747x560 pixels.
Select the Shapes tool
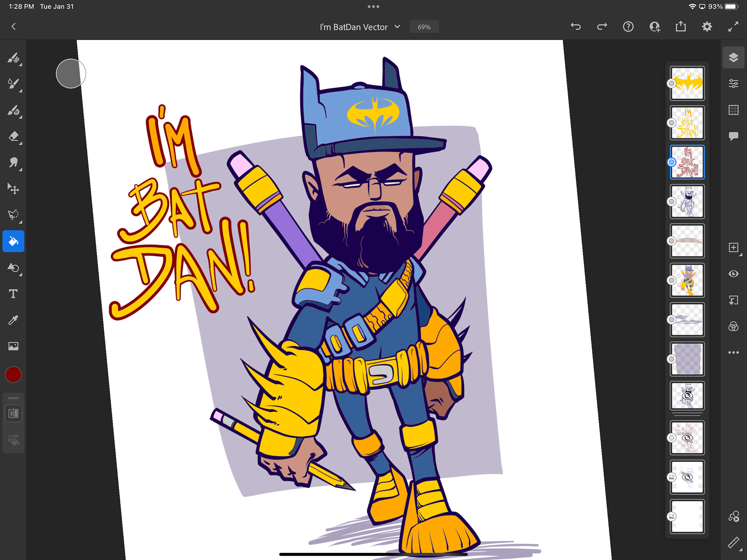[13, 268]
